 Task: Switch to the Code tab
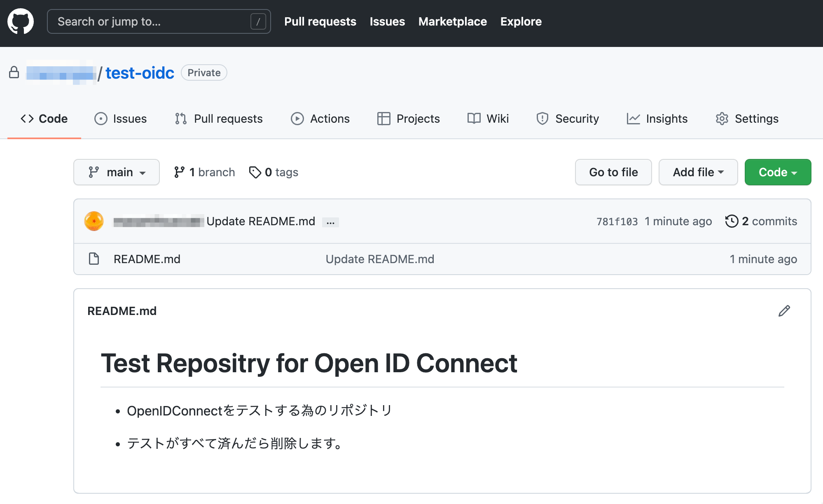coord(44,119)
